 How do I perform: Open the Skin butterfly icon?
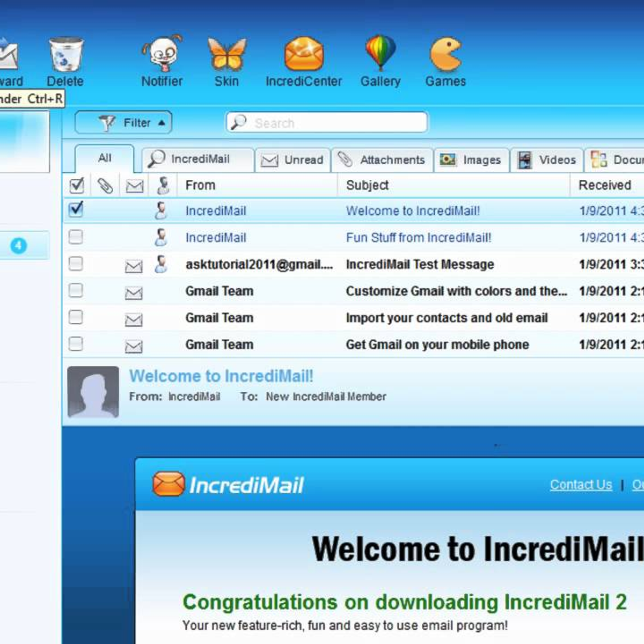pos(226,54)
